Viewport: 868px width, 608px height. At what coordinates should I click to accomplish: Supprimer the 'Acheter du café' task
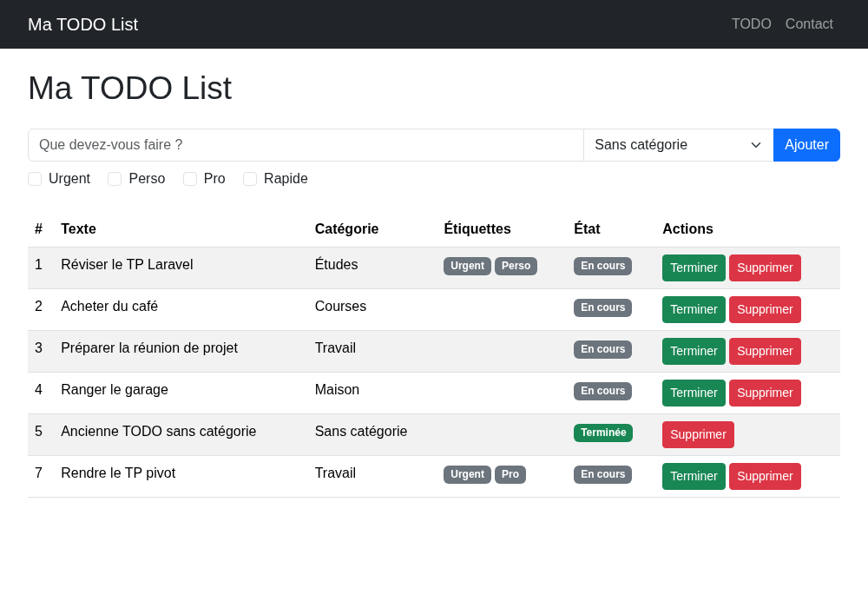tap(765, 309)
